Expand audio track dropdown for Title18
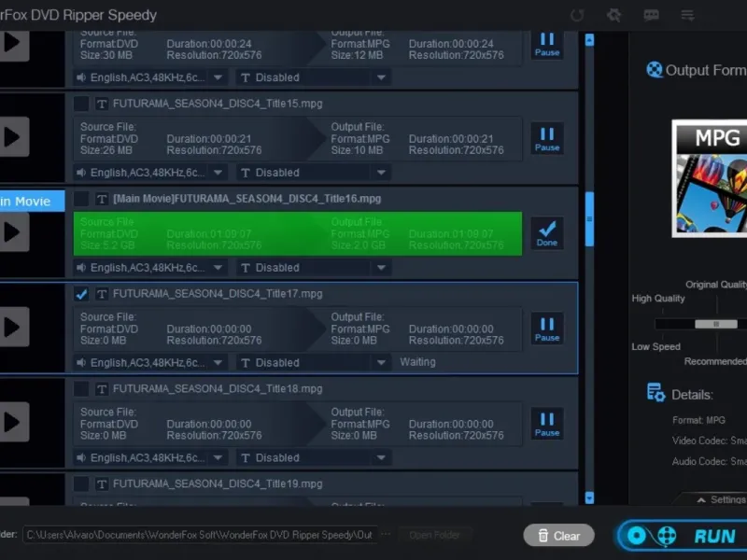Image resolution: width=747 pixels, height=560 pixels. tap(218, 457)
